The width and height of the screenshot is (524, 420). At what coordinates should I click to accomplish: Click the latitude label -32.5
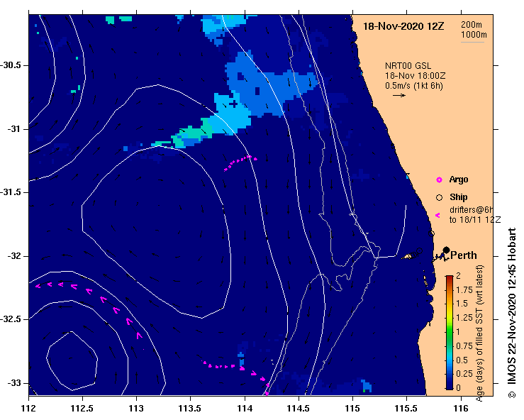11,319
